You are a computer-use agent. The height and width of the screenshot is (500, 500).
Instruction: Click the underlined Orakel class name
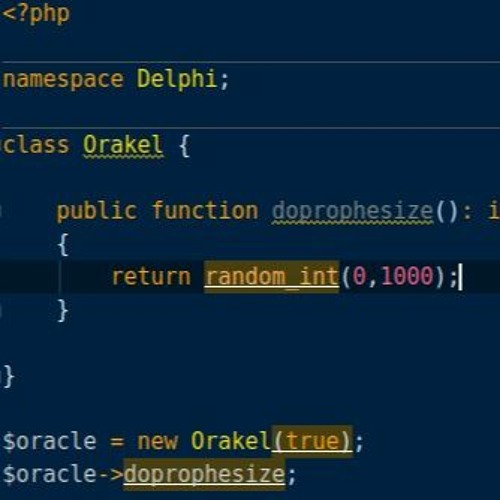coord(123,145)
